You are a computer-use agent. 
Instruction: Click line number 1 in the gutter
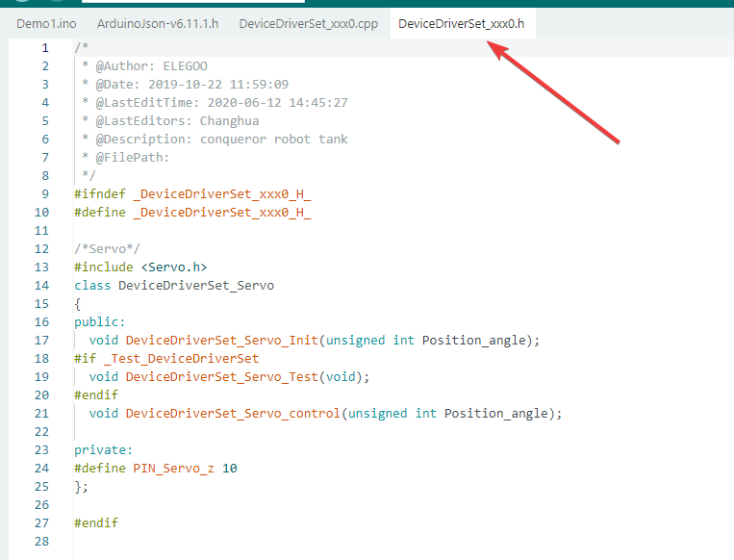[x=45, y=48]
